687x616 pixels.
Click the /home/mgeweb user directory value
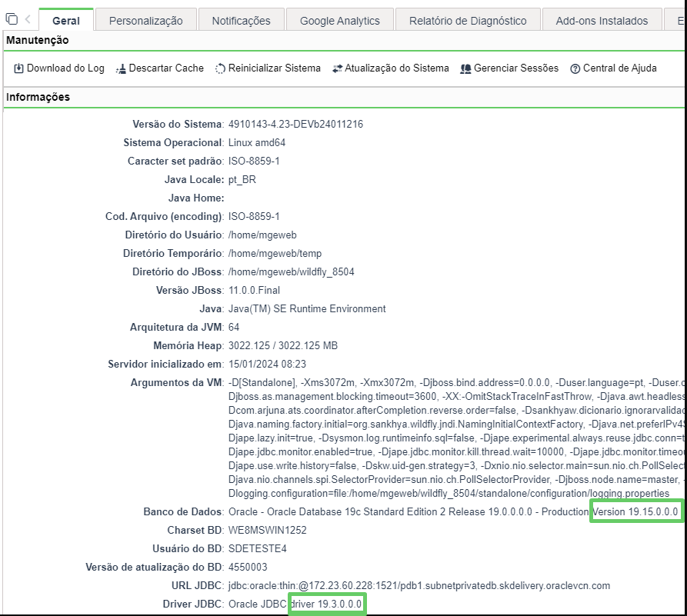262,235
